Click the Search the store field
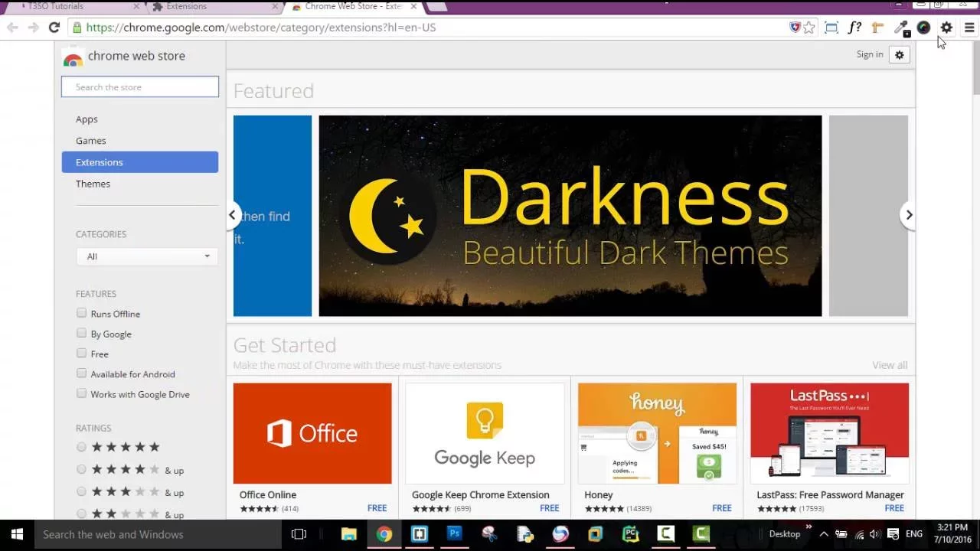Image resolution: width=980 pixels, height=551 pixels. (x=140, y=86)
